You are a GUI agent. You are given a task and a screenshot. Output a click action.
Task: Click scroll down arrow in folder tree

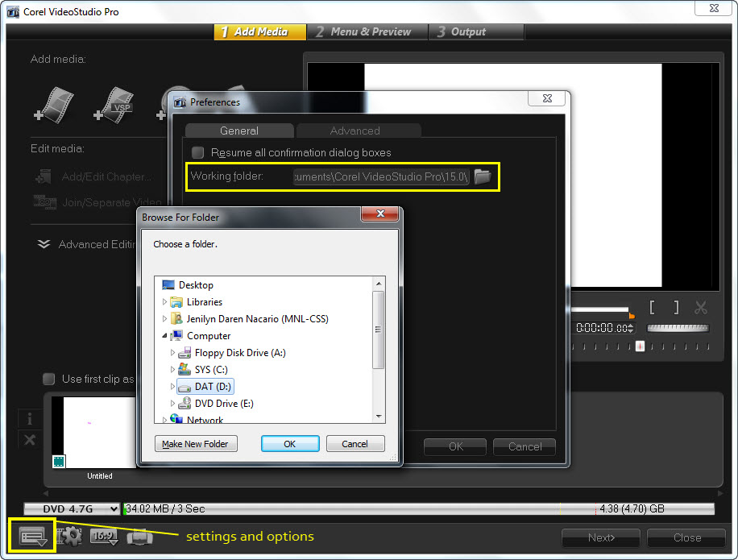tap(379, 417)
